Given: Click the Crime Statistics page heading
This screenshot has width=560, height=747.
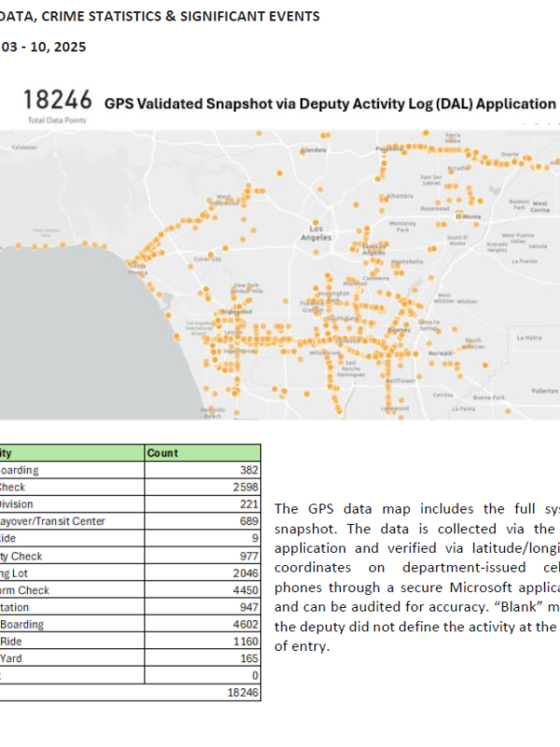Looking at the screenshot, I should pos(159,16).
